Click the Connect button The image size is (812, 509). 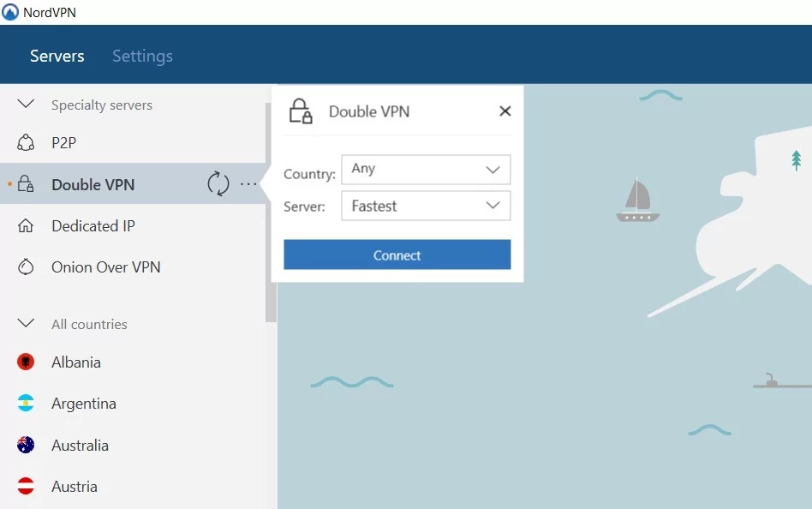point(397,254)
